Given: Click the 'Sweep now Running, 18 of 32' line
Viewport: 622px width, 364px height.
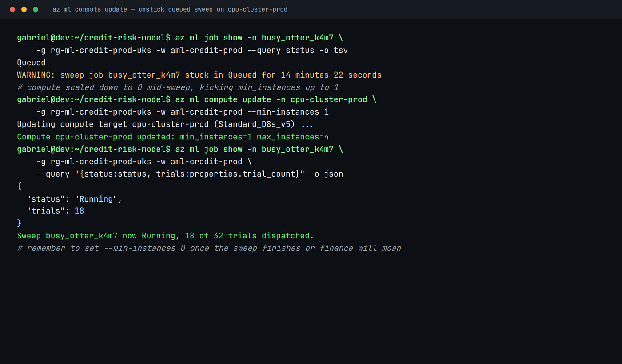Looking at the screenshot, I should [x=165, y=236].
